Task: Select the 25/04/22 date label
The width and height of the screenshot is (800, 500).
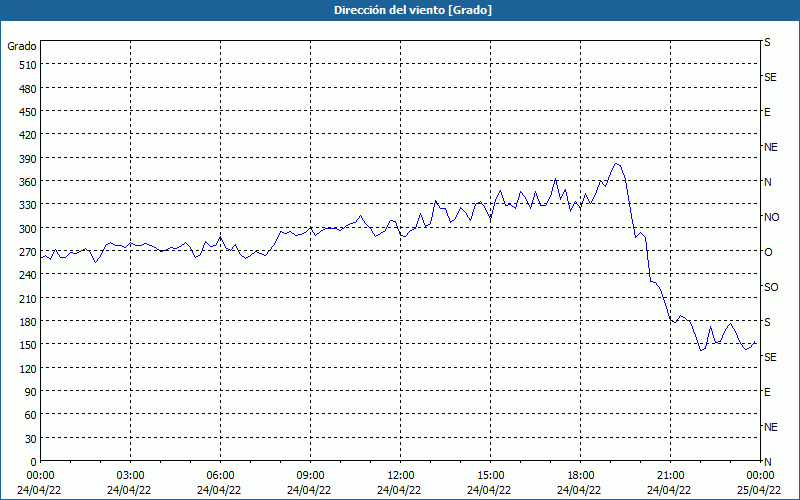Action: 759,490
